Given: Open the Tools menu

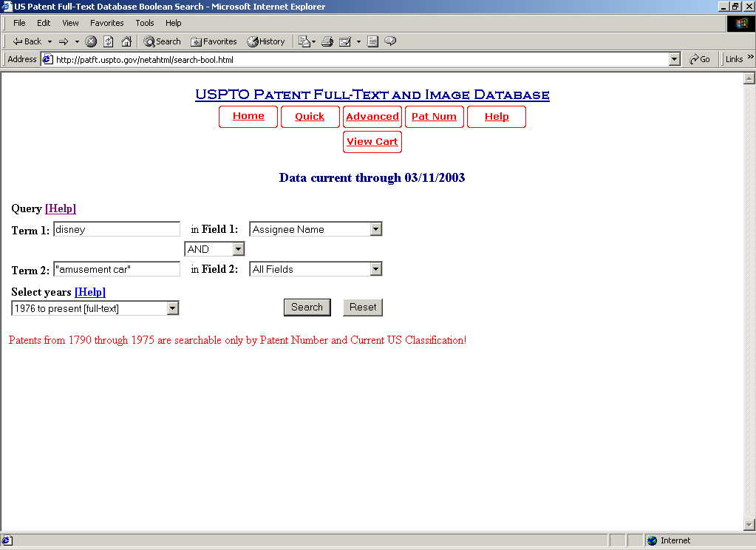Looking at the screenshot, I should point(145,23).
